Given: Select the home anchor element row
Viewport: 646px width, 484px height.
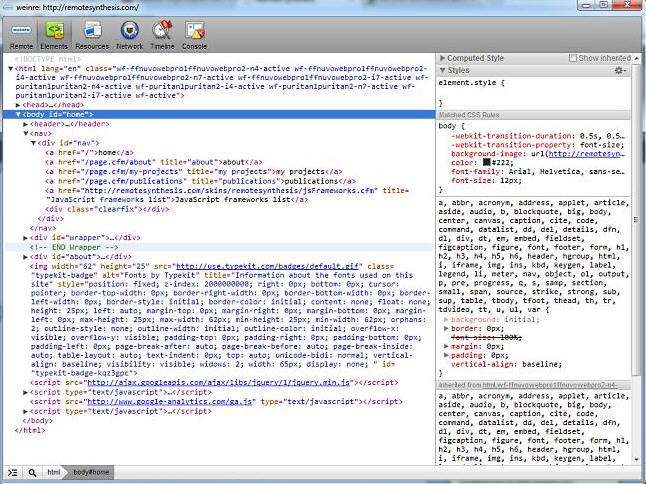Looking at the screenshot, I should pos(89,152).
